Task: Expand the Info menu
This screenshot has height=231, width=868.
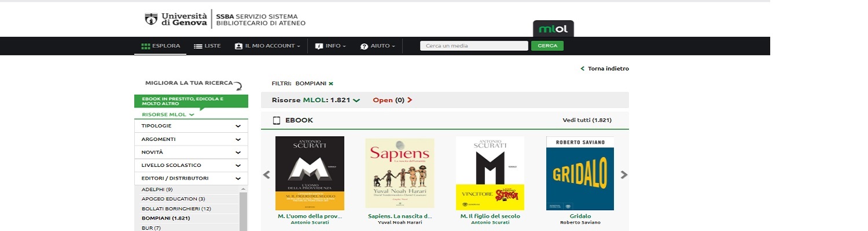Action: point(330,46)
